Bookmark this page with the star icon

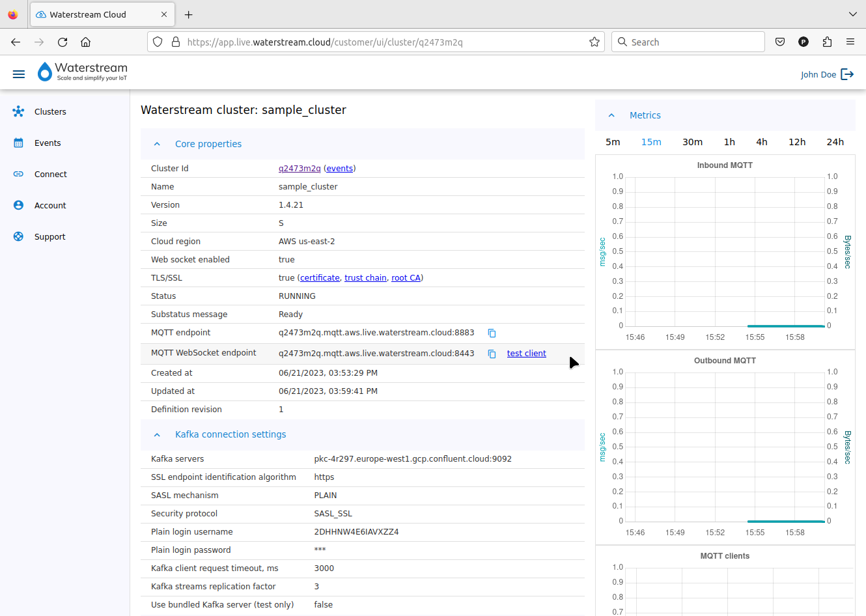[594, 42]
